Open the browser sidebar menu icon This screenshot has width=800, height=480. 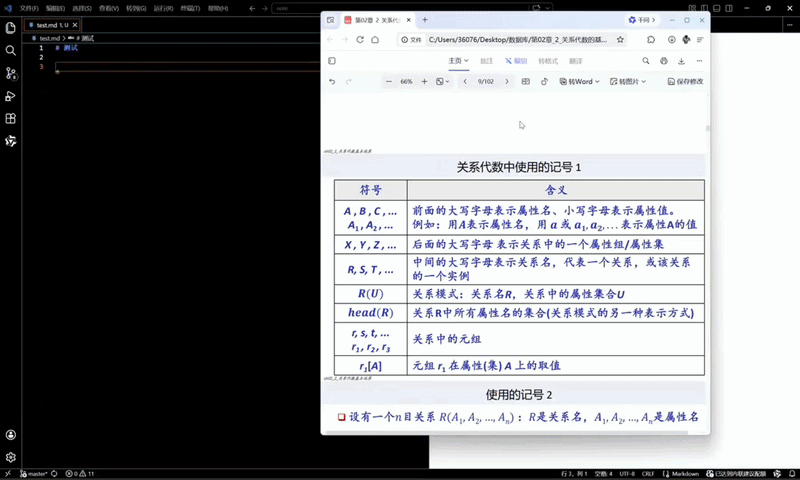click(699, 40)
